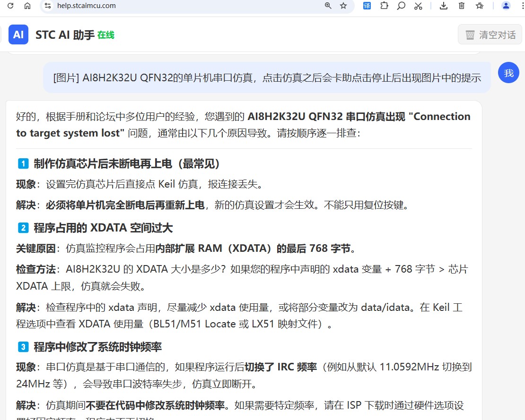The height and width of the screenshot is (420, 525).
Task: Click heading 程序占用的 XDATA 空间过大
Action: click(103, 228)
